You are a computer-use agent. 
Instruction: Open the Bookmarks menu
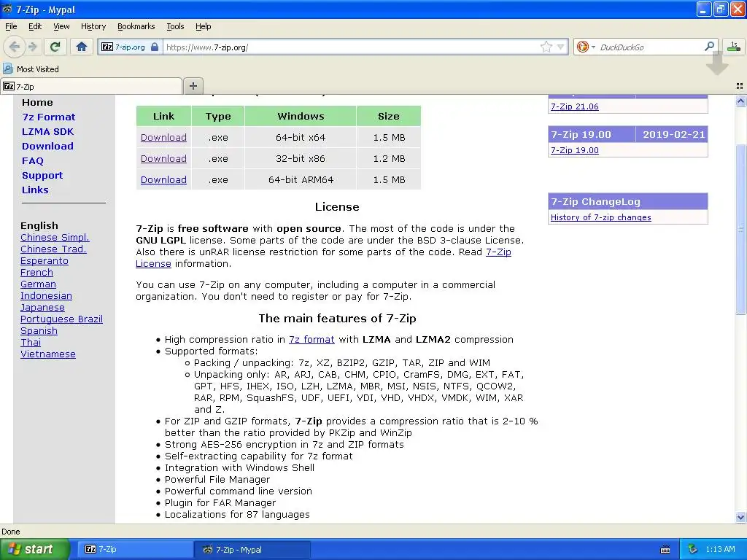(136, 26)
